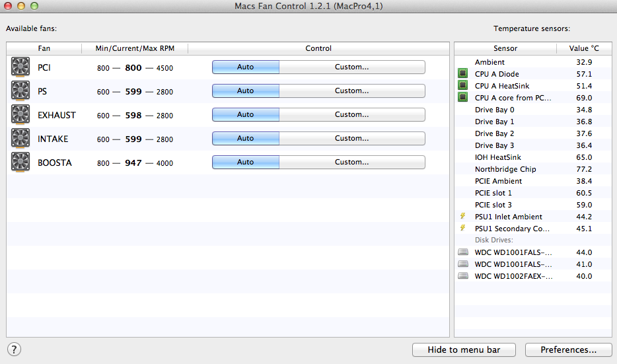Click the CPU A core chip icon
617x364 pixels.
tap(462, 97)
